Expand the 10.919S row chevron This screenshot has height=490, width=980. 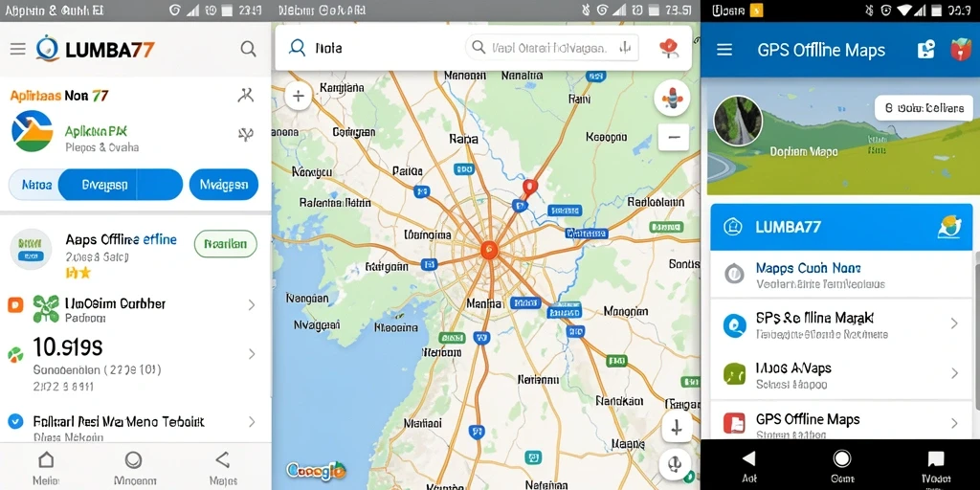[252, 354]
